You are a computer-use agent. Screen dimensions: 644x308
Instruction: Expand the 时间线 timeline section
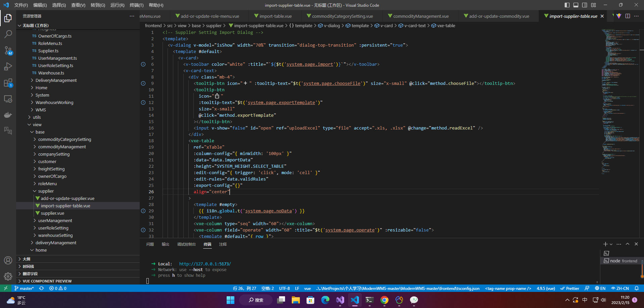[x=78, y=266]
